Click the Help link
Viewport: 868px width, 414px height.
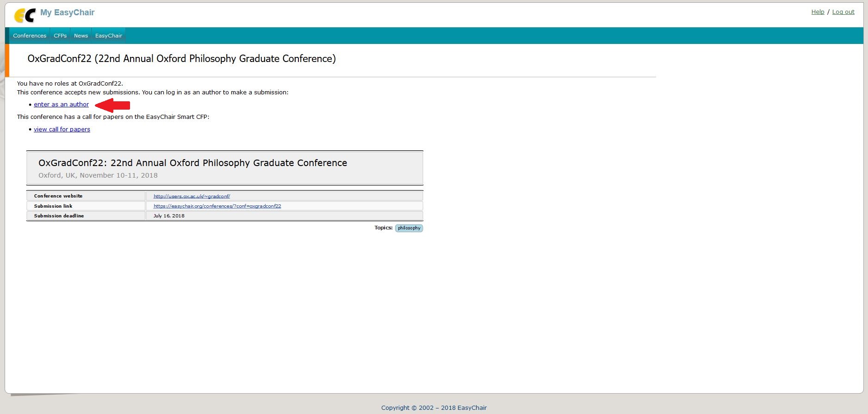(818, 12)
